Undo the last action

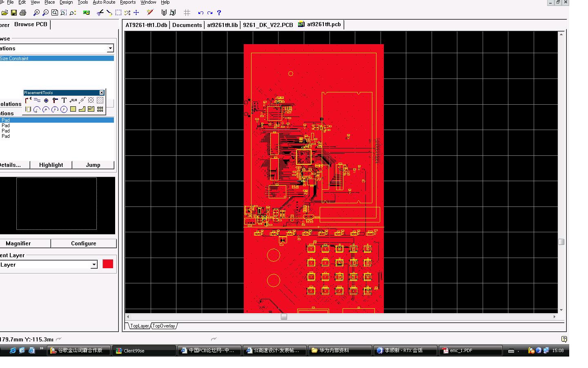point(200,13)
